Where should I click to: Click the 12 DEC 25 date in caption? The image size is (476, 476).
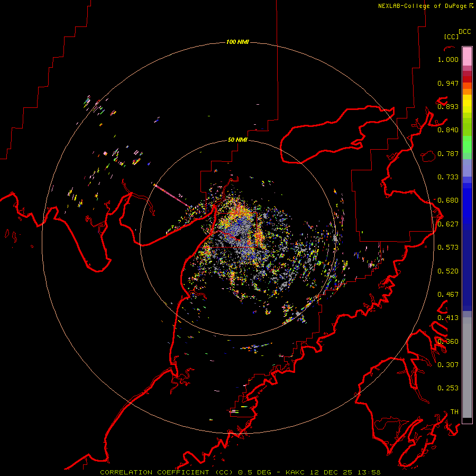click(331, 472)
